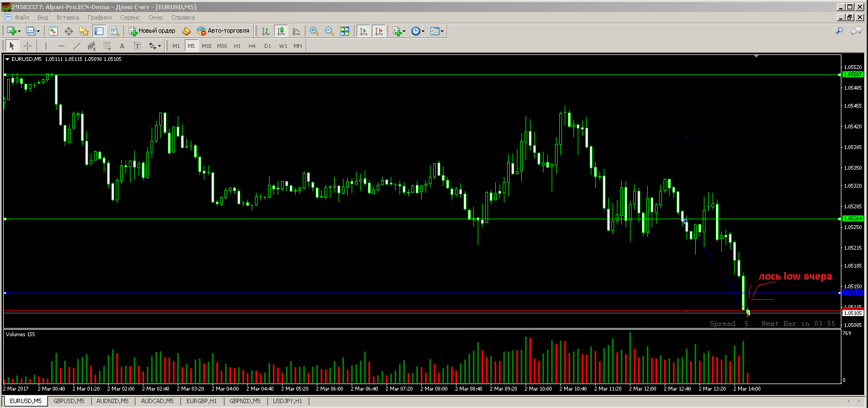Click the green 1.05264 price level label

(x=852, y=219)
